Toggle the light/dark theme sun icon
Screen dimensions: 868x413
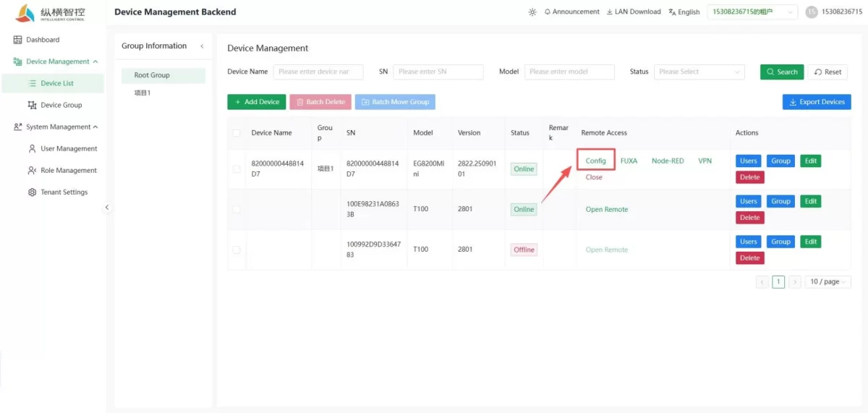coord(532,12)
